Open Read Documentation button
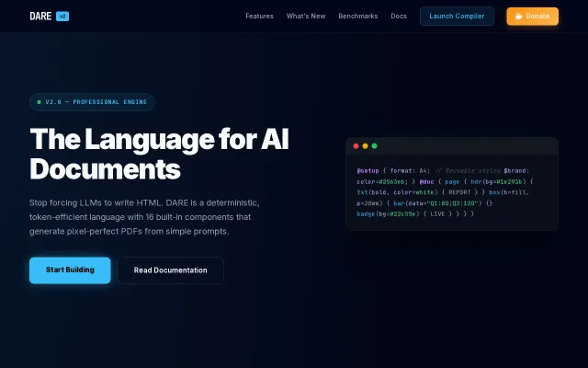Viewport: 588px width, 368px height. [x=171, y=270]
